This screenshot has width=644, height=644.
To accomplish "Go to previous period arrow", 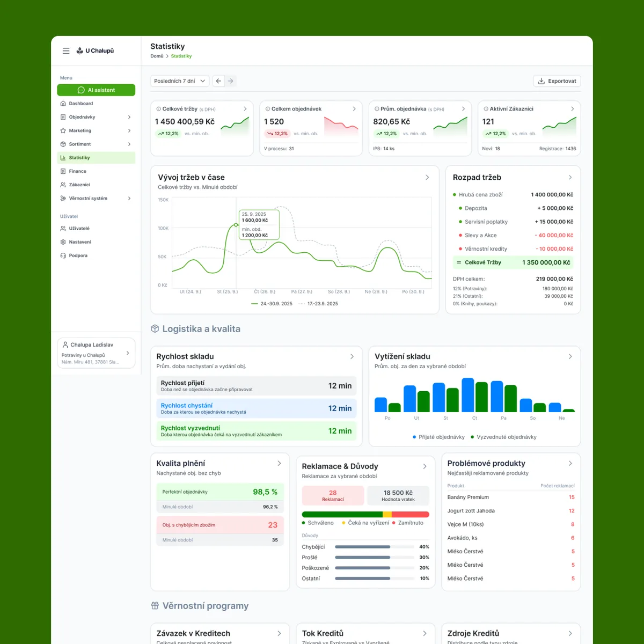I will coord(218,81).
